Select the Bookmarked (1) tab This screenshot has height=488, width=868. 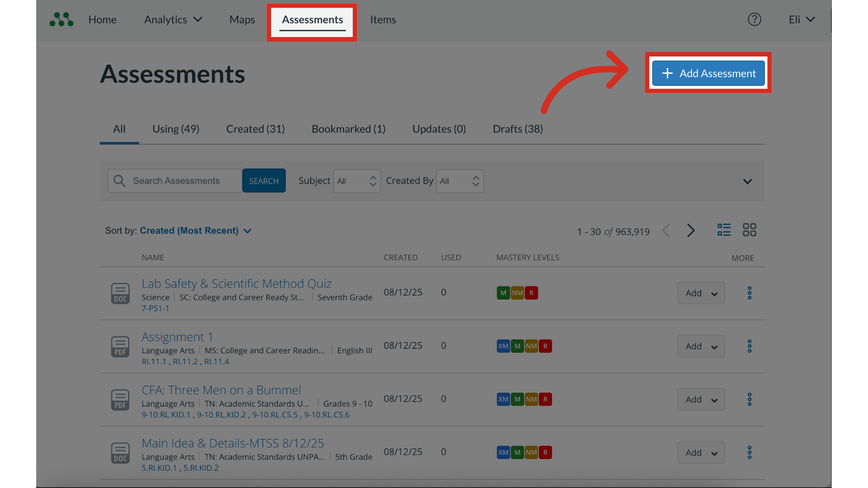click(x=348, y=129)
